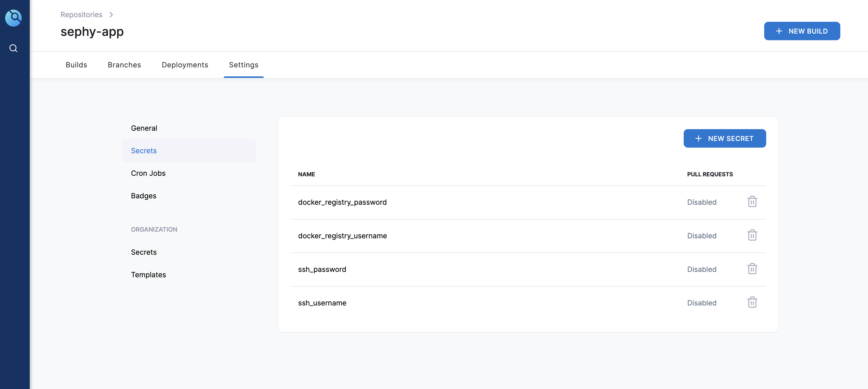Delete the ssh_username secret
This screenshot has height=389, width=868.
pos(752,302)
